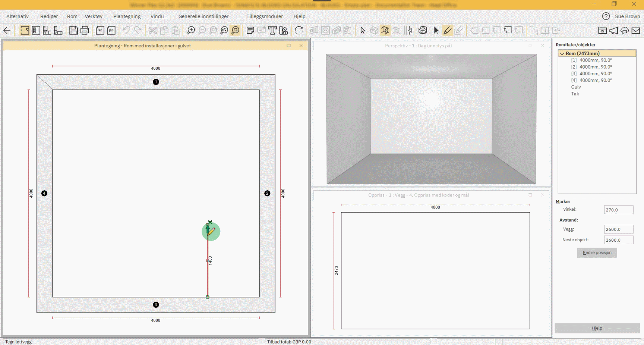Toggle the highlighted floor plan view button
Screen dimensions: 644x345
click(x=25, y=31)
